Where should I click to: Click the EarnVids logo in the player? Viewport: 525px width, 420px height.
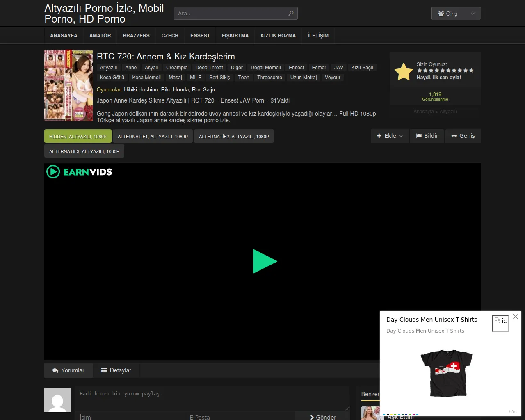coord(79,172)
